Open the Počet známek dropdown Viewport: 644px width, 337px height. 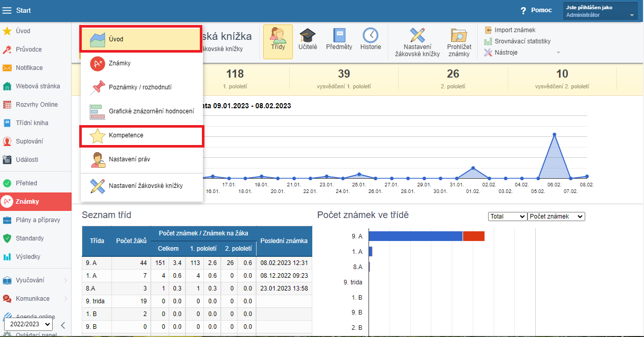pos(556,216)
